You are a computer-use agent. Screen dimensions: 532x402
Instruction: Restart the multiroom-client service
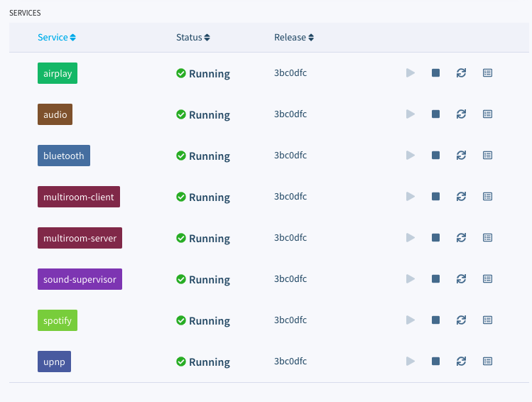point(461,197)
